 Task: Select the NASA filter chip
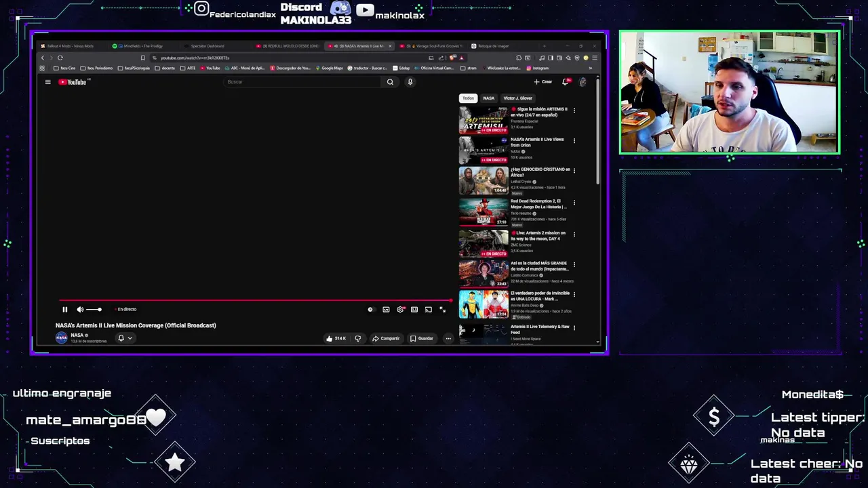[489, 98]
